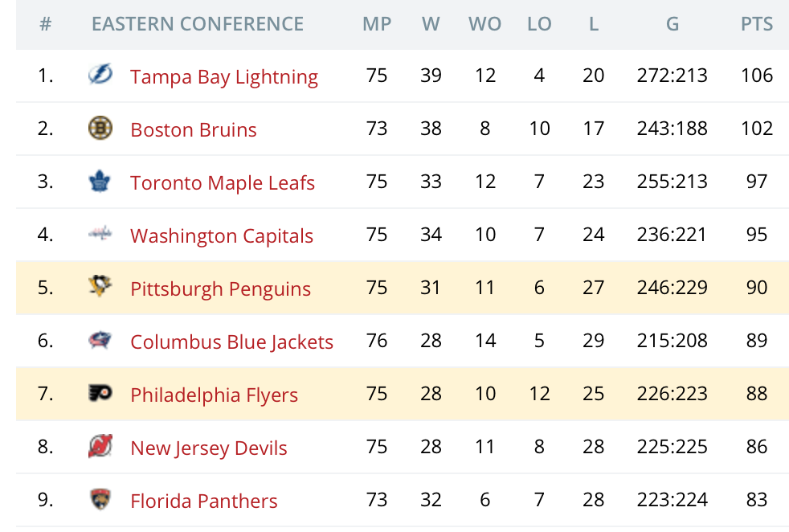Click the Columbus Blue Jackets logo icon

point(100,341)
